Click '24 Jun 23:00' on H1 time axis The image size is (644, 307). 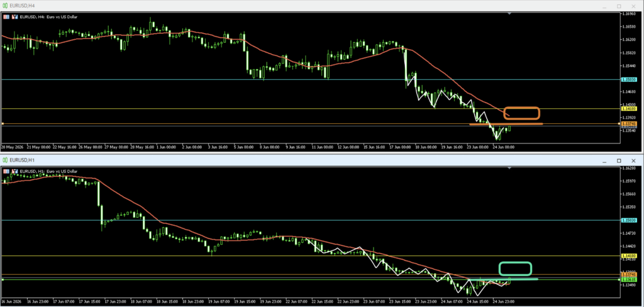point(504,302)
